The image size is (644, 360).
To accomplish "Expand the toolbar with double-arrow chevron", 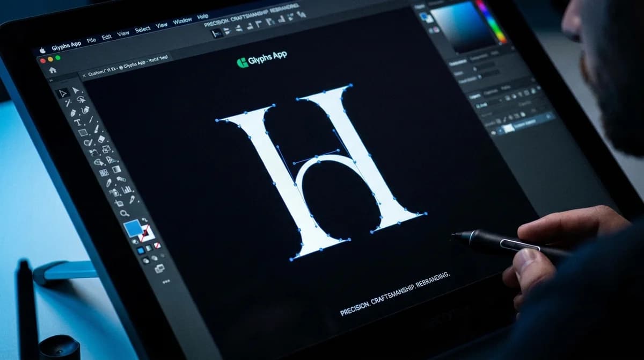I will click(x=51, y=80).
